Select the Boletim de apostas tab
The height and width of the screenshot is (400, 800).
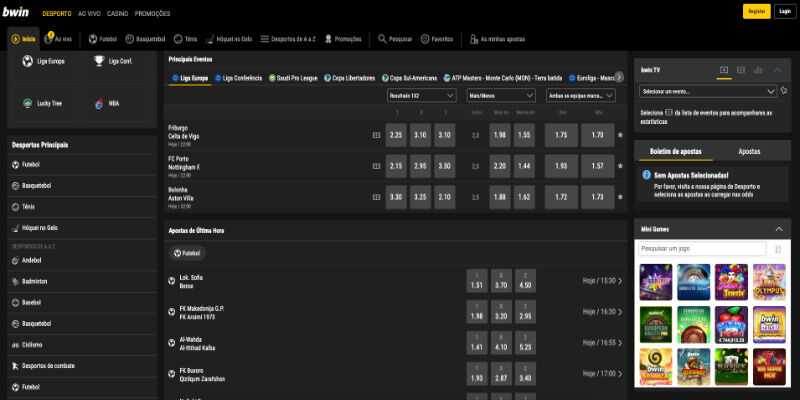tap(676, 152)
